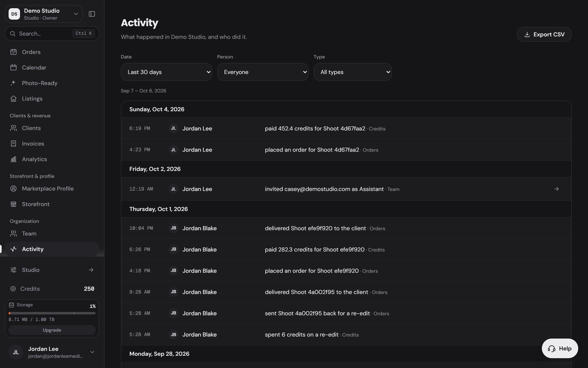The image size is (588, 368).
Task: Click the arrow next to Studio
Action: coord(91,270)
